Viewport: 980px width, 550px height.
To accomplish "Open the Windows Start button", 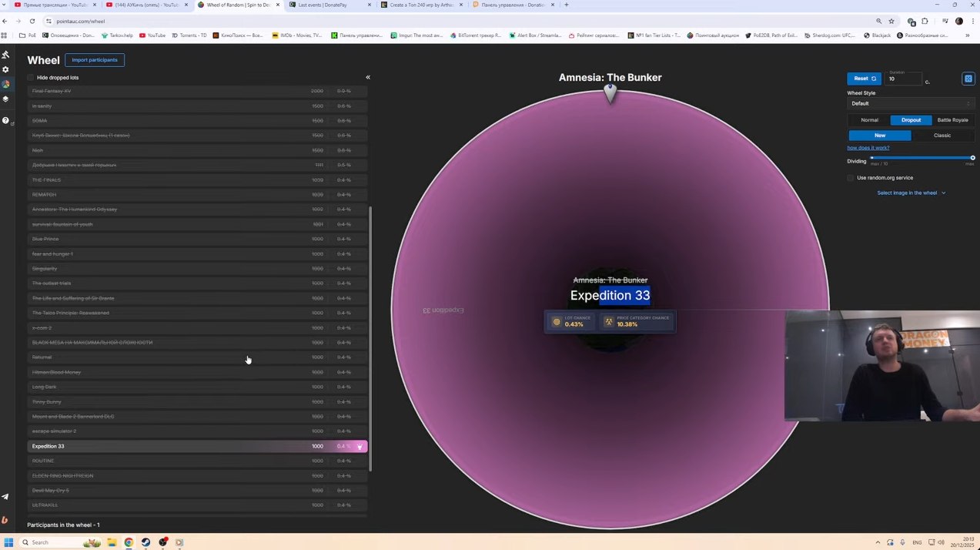I will click(x=8, y=542).
